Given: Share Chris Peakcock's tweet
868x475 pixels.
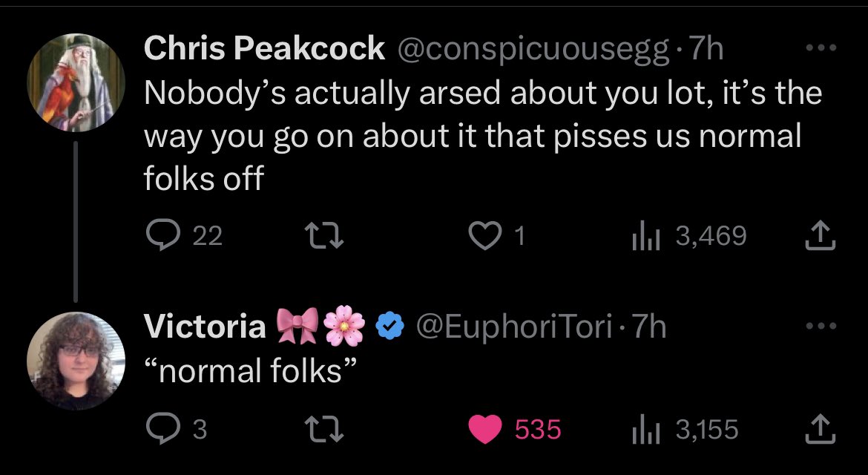Looking at the screenshot, I should tap(820, 236).
